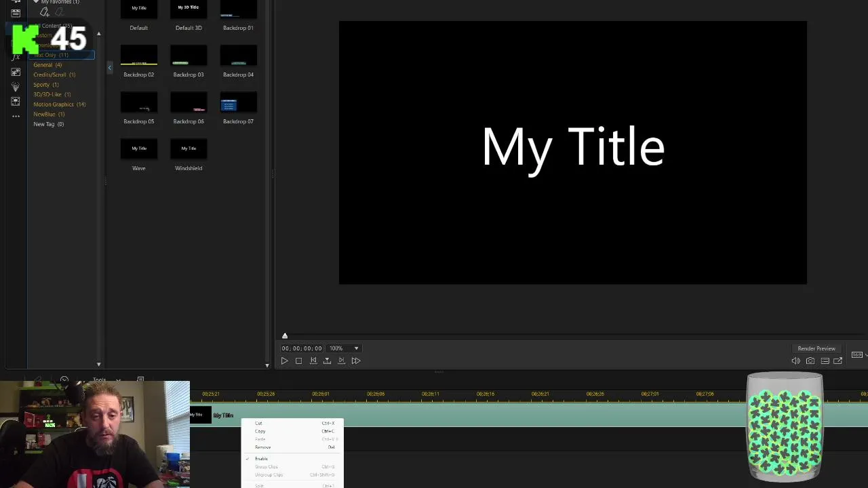
Task: Click Render Preview button
Action: (816, 348)
